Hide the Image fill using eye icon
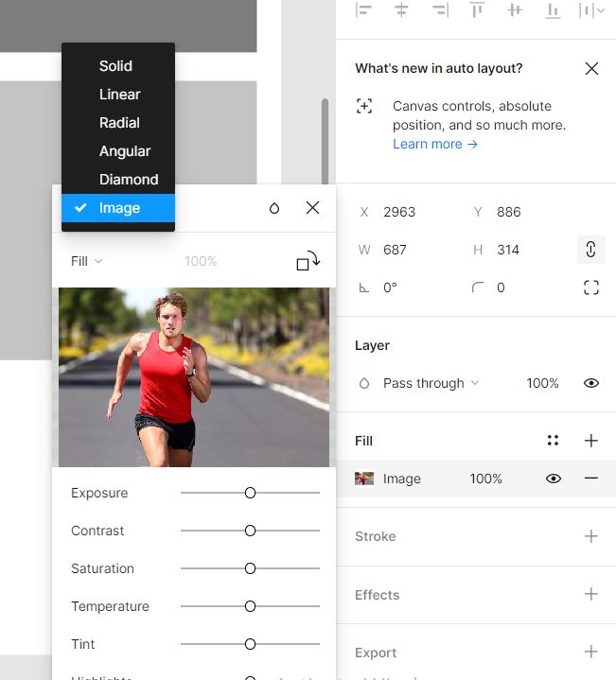This screenshot has width=616, height=680. [x=554, y=479]
